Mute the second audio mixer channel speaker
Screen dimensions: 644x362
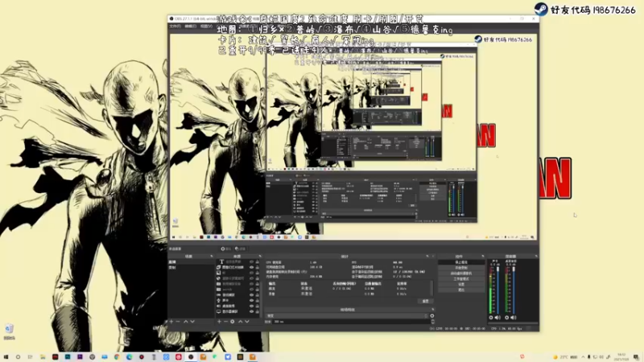coord(514,318)
